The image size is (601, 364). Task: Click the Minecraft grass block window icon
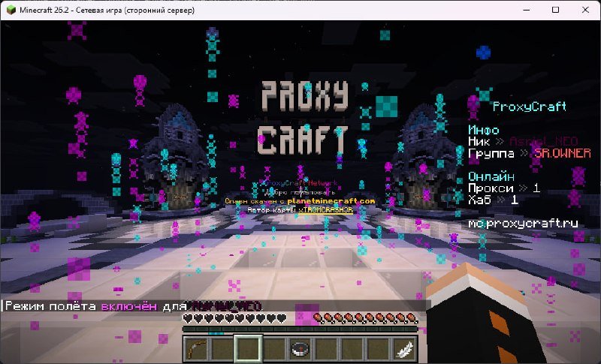11,10
